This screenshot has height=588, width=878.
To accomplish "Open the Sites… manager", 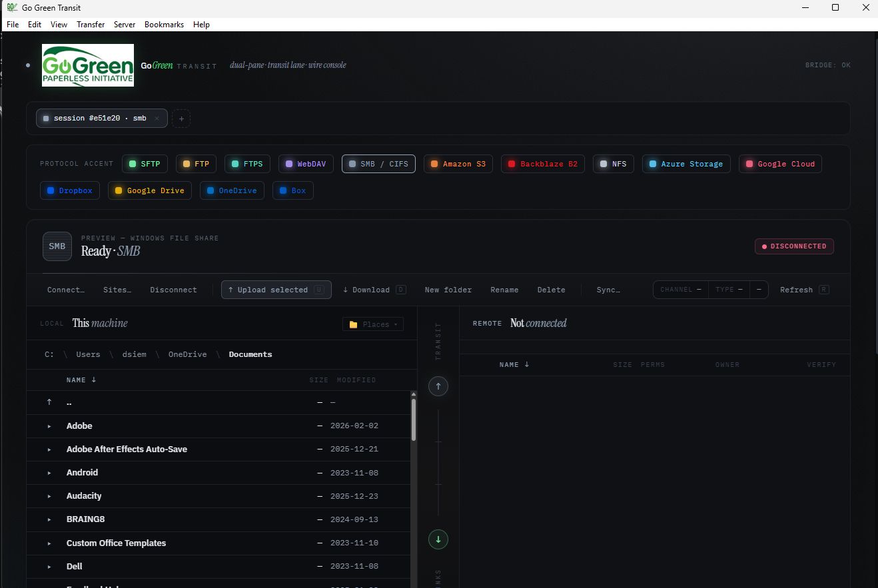I will pos(117,290).
